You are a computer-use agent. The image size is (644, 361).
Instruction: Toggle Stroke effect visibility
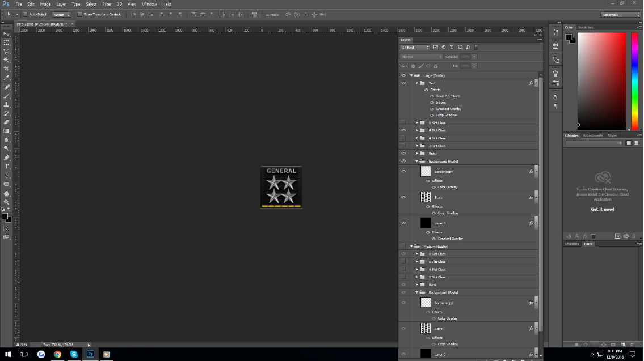tap(432, 103)
